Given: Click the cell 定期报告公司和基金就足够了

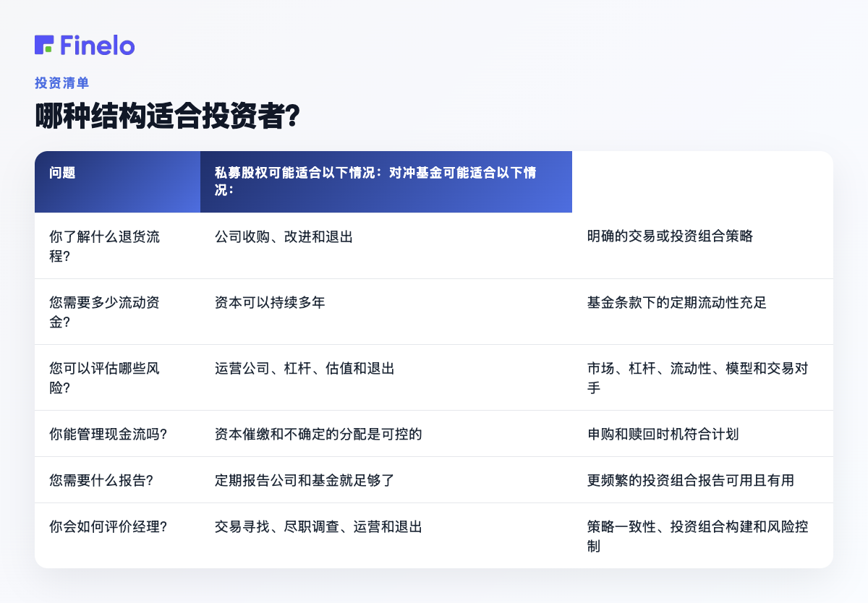Looking at the screenshot, I should [x=305, y=480].
